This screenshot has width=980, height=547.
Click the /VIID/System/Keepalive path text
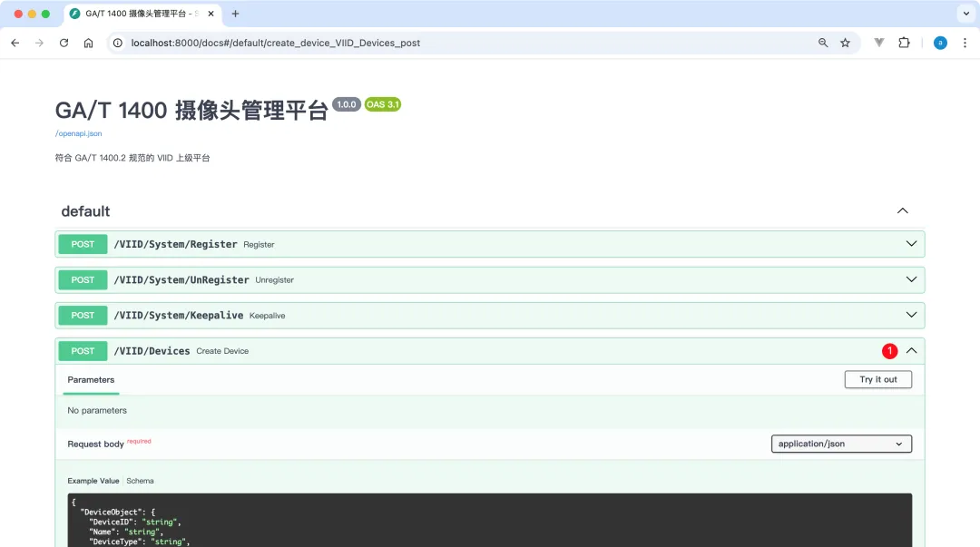(179, 316)
